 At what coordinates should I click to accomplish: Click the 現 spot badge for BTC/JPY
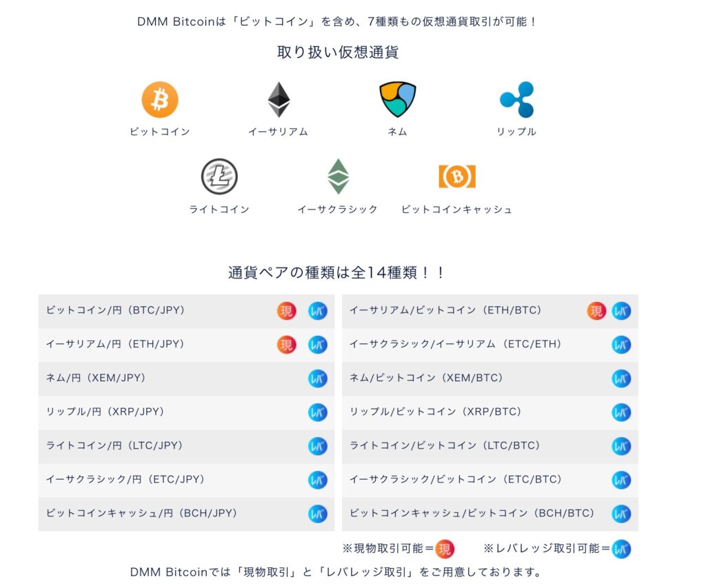(x=287, y=311)
